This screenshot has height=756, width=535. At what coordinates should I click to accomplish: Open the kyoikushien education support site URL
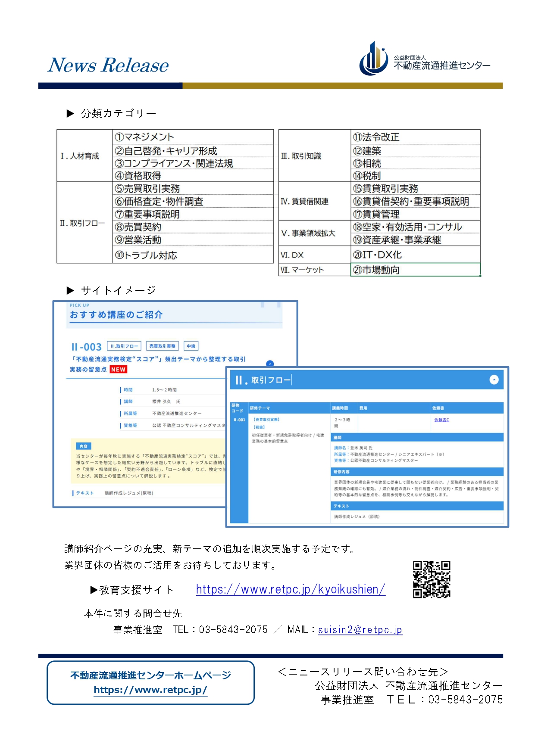[291, 589]
